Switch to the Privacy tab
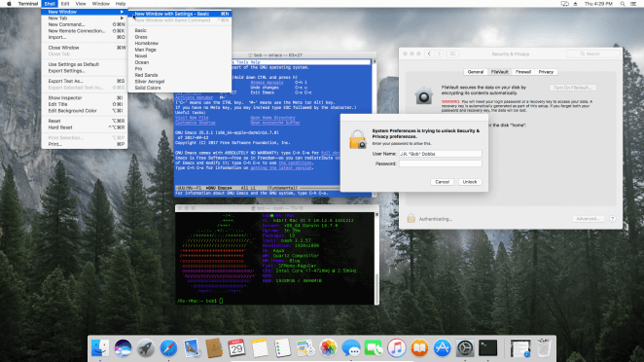The width and height of the screenshot is (644, 362). pyautogui.click(x=546, y=72)
